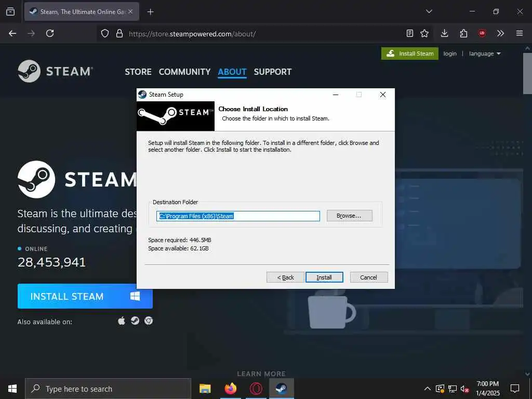Click Install in the Steam Setup dialog

(x=324, y=277)
